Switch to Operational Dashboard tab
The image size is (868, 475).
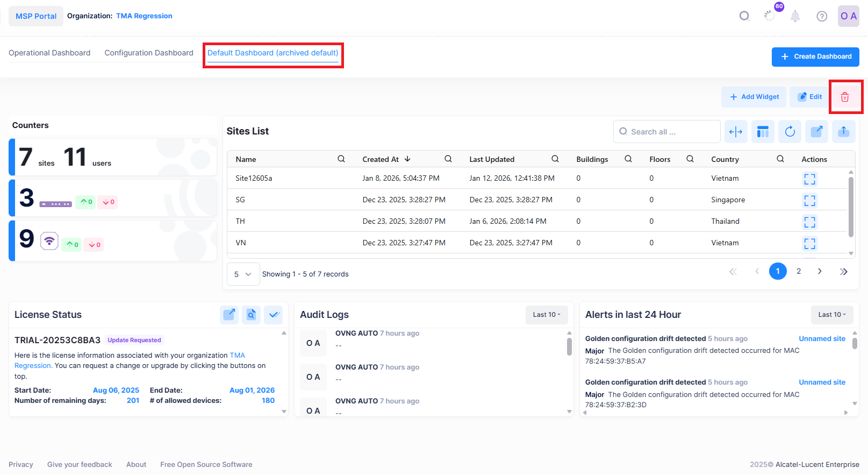[x=49, y=53]
